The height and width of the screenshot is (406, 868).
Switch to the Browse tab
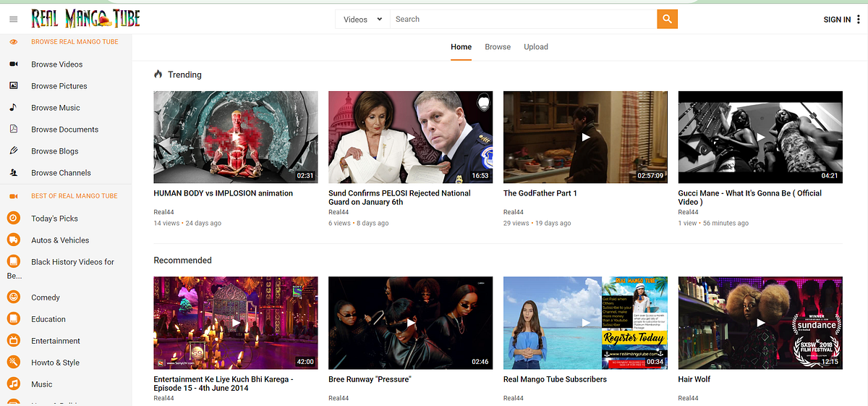(x=498, y=47)
